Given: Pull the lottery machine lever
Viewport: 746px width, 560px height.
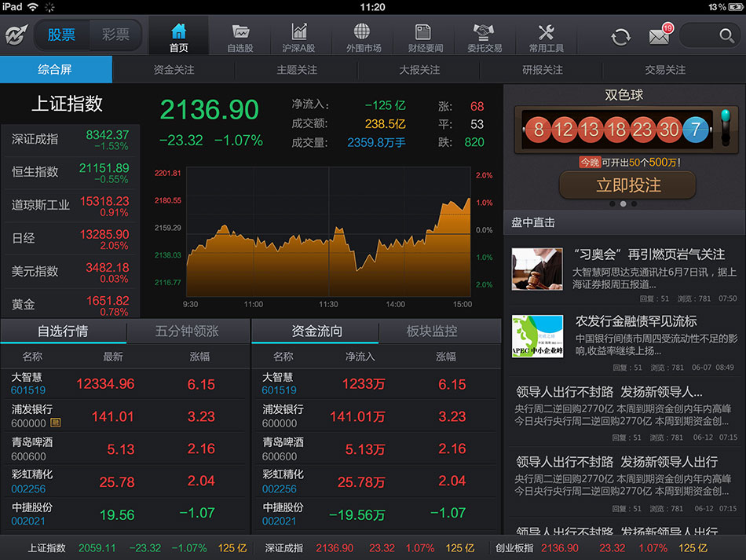Looking at the screenshot, I should point(726,127).
